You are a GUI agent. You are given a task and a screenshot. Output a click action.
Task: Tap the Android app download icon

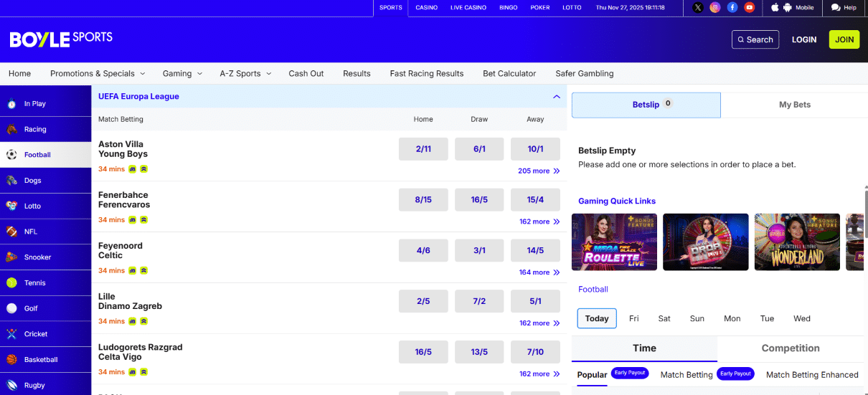tap(787, 7)
